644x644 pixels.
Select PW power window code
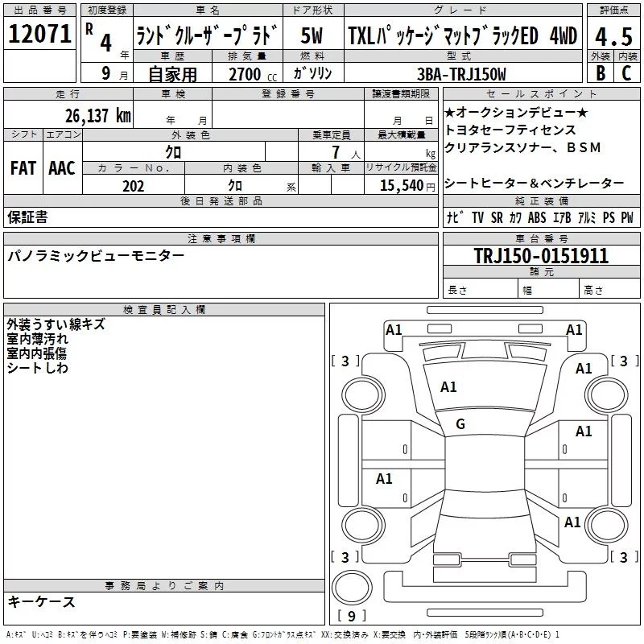tap(627, 217)
